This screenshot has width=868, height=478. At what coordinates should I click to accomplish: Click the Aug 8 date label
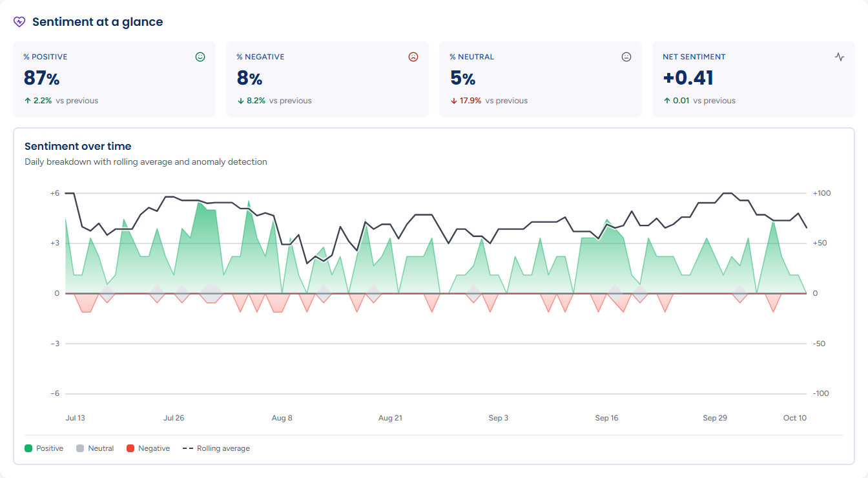pos(282,418)
